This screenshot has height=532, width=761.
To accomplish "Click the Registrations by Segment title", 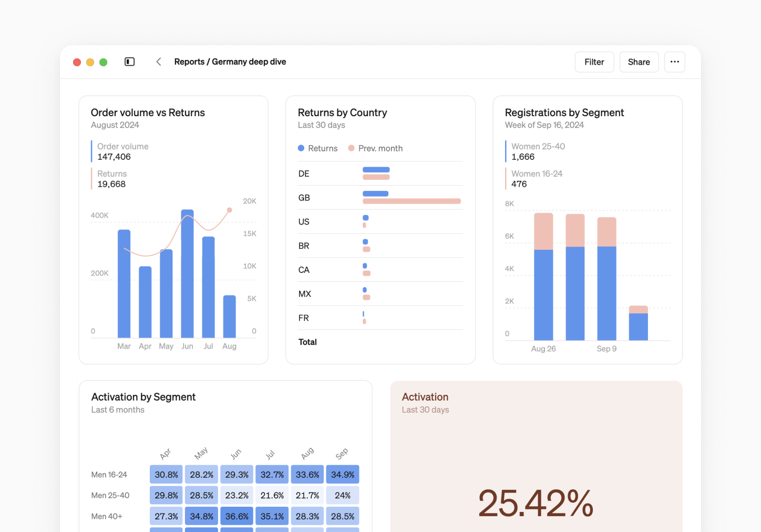I will 564,112.
